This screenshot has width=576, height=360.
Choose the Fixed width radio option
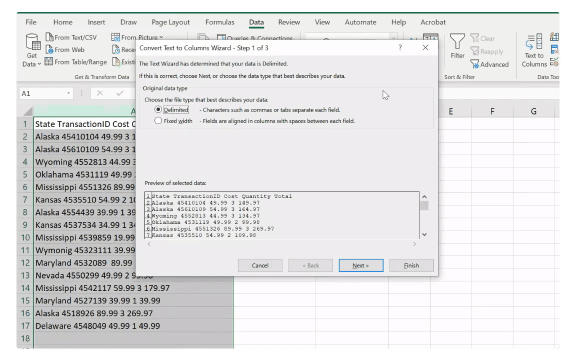pyautogui.click(x=158, y=120)
